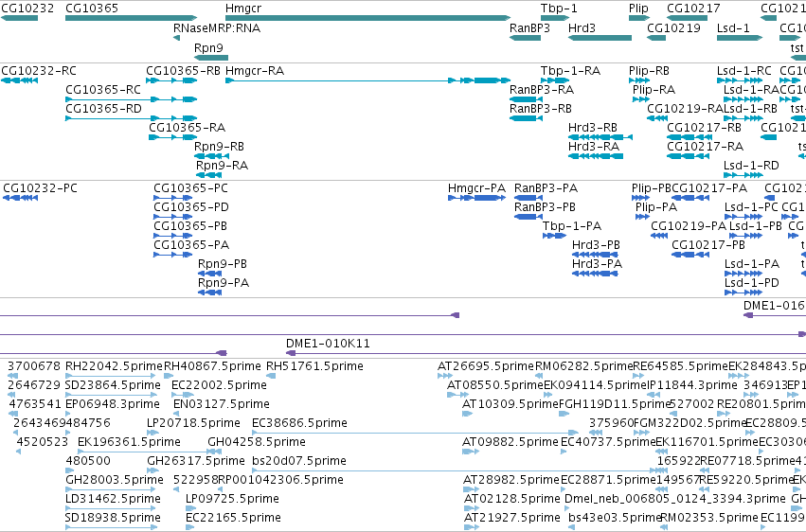Click the Hrd3-PA protein label
Viewport: 806px width, 532px height.
(x=598, y=264)
